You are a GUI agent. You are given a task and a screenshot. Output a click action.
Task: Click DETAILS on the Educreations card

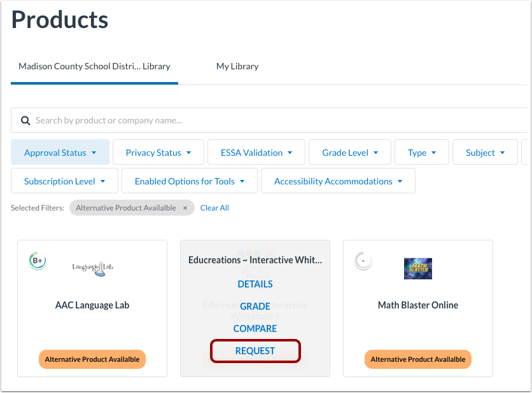[x=255, y=284]
